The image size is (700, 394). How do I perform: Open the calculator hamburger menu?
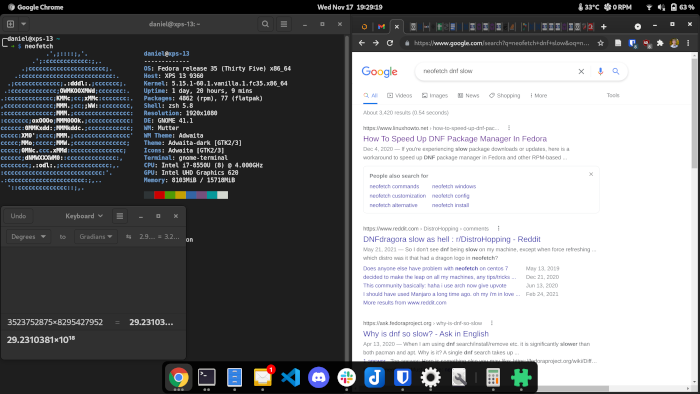(120, 216)
